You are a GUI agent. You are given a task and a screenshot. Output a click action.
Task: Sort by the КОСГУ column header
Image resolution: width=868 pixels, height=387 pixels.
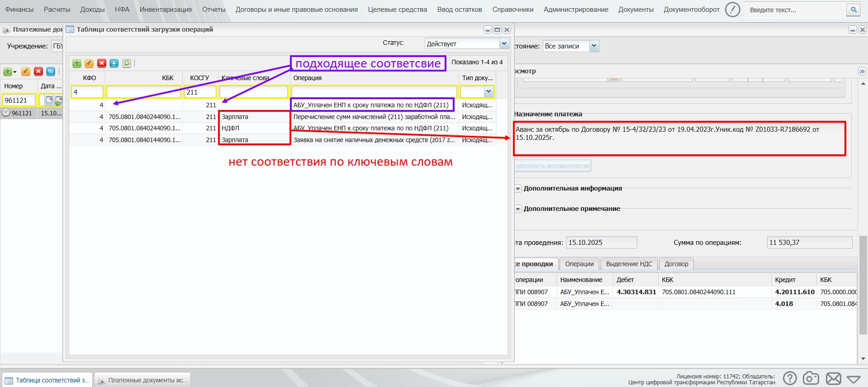click(200, 78)
